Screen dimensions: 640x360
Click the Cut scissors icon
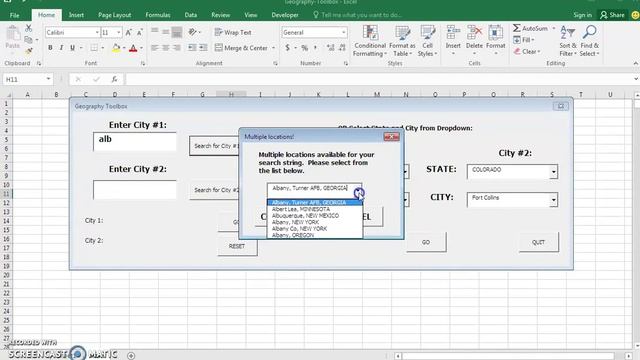pyautogui.click(x=29, y=28)
